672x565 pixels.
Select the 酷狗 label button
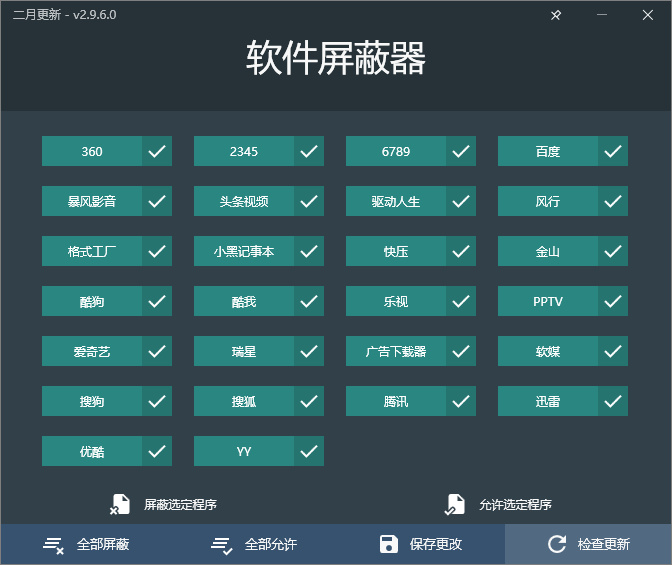click(92, 301)
